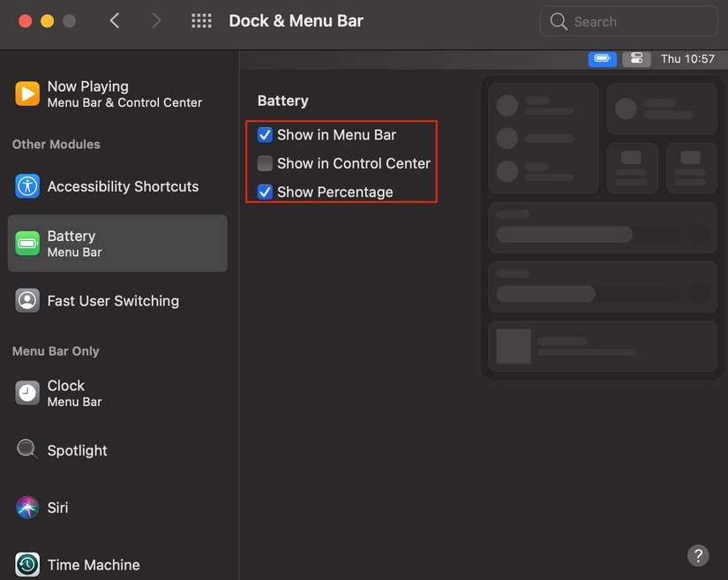This screenshot has width=728, height=580.
Task: Select Accessibility Shortcuts module
Action: [117, 186]
